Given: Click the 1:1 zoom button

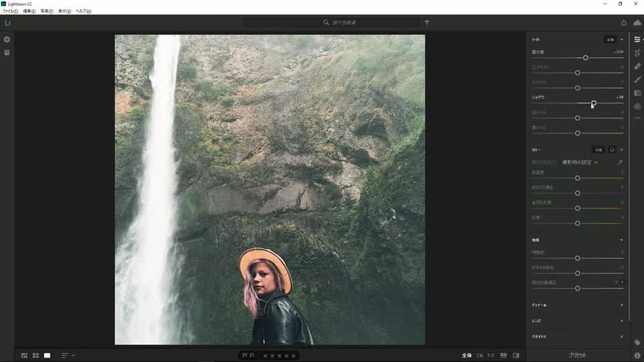Looking at the screenshot, I should coord(490,355).
